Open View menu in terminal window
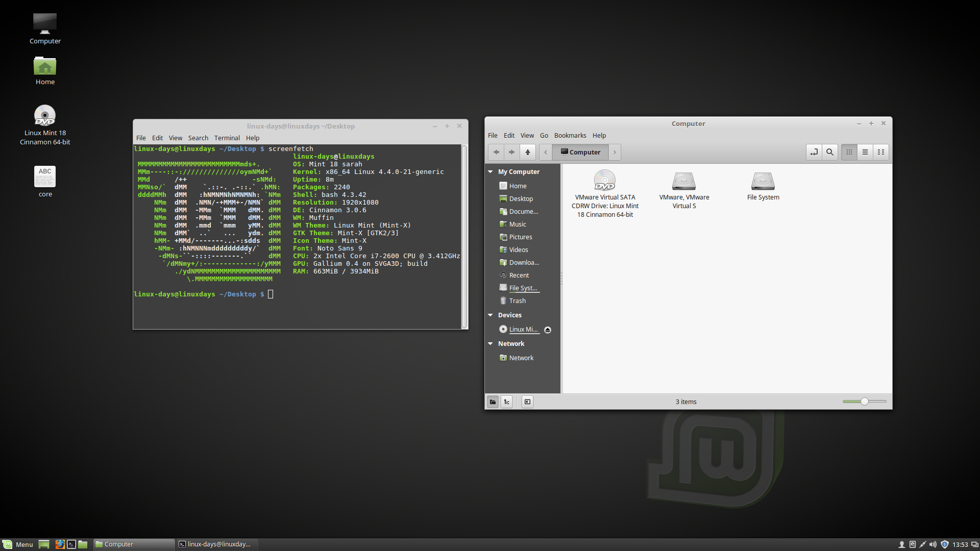Screen dimensions: 980x551 [176, 138]
